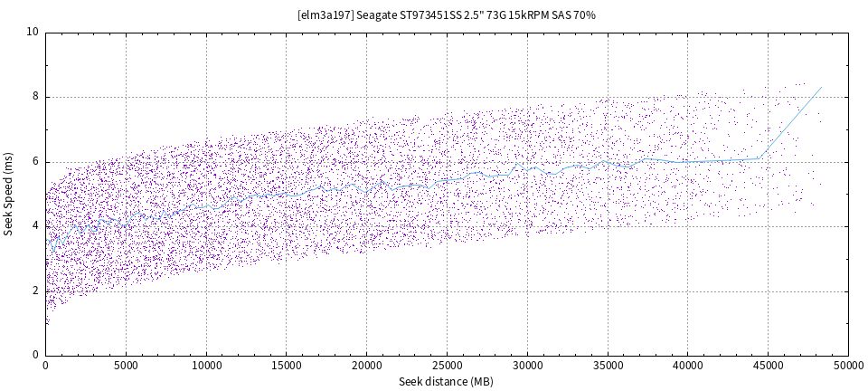Click the 10000 tick label on x-axis
The height and width of the screenshot is (391, 868).
(206, 366)
